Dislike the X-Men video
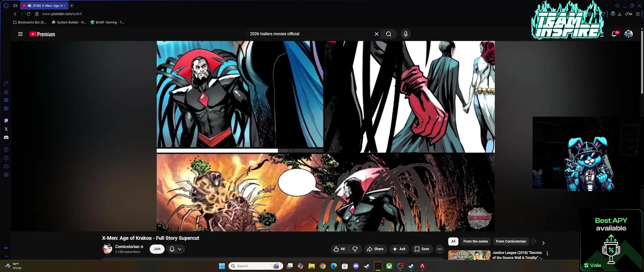The height and width of the screenshot is (272, 644). coord(355,249)
